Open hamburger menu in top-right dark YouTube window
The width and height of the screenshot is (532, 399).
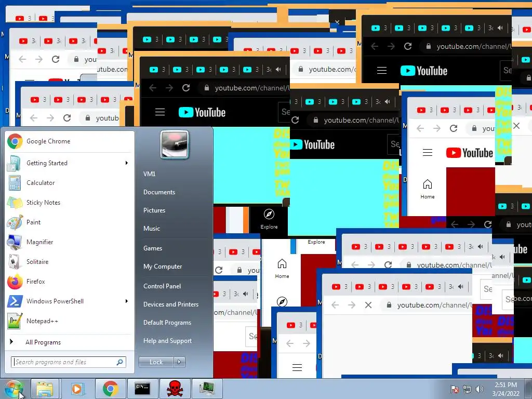coord(382,70)
